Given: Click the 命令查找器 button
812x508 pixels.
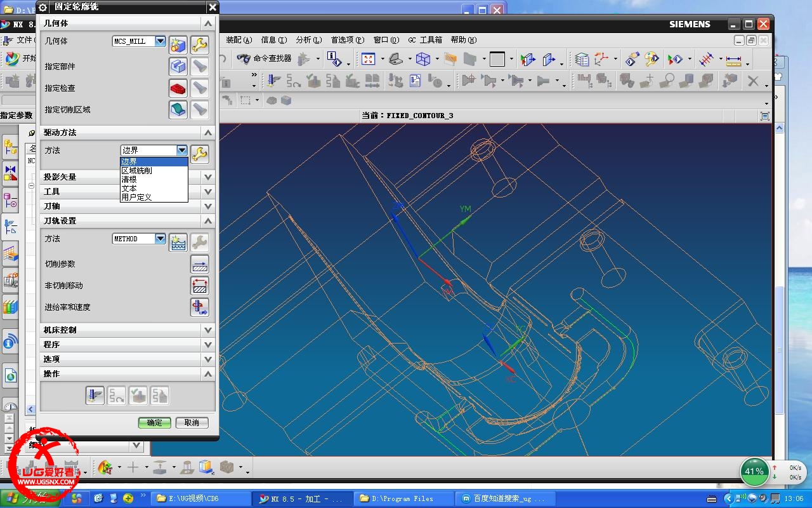Looking at the screenshot, I should tap(263, 59).
